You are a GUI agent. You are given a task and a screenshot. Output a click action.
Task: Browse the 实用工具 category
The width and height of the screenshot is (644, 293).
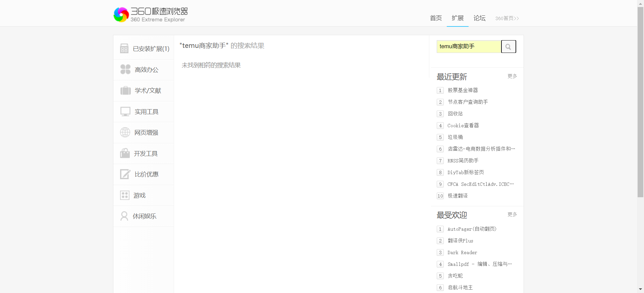click(x=144, y=112)
